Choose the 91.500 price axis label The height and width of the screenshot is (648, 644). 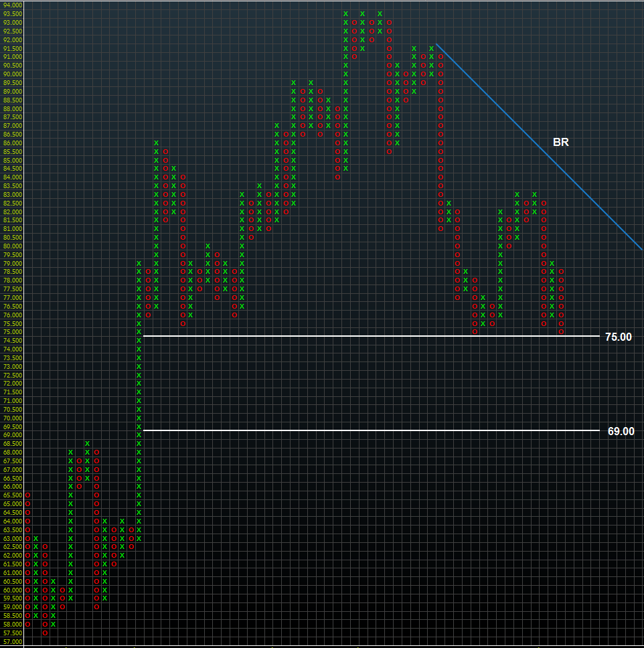click(12, 48)
